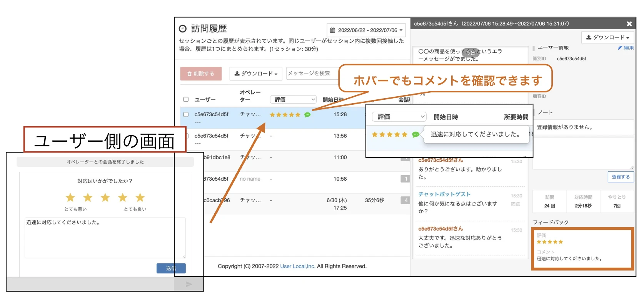Open the User Local,Inc. footer link
The width and height of the screenshot is (644, 305).
[x=298, y=266]
